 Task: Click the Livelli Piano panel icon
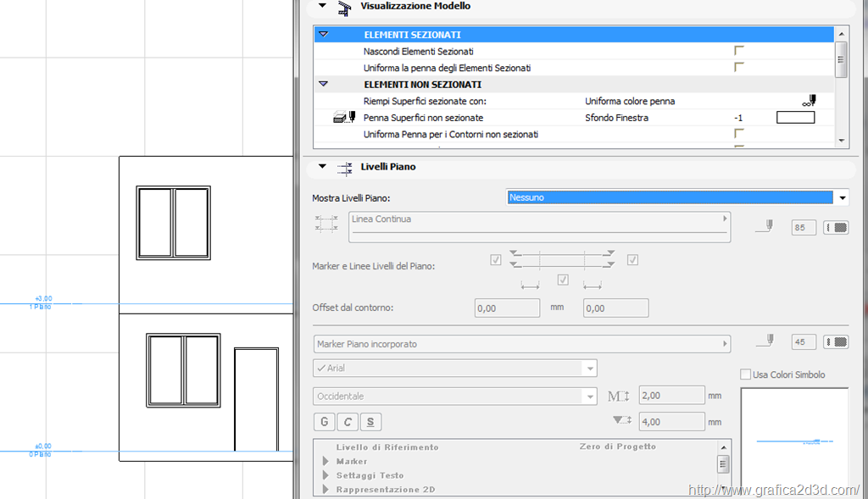[344, 168]
